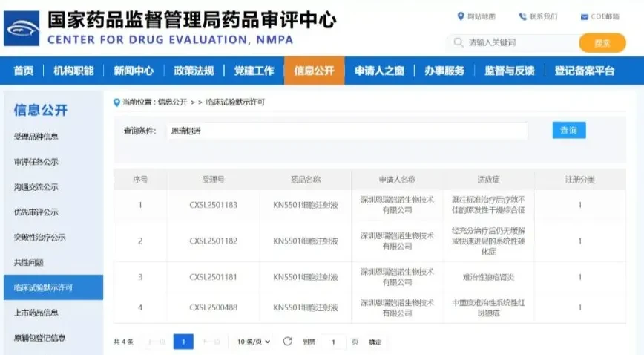Focus the 查询条件 input field

[x=347, y=131]
